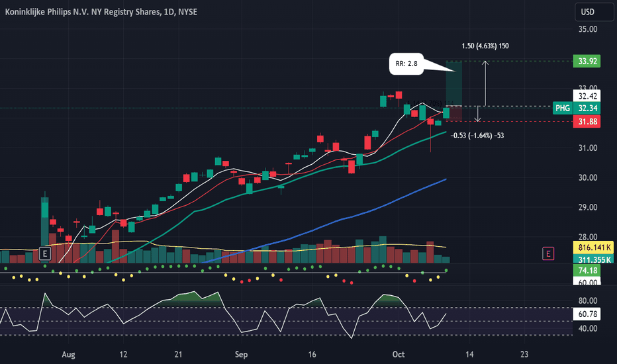This screenshot has height=364, width=617.
Task: Click the 60.78 RSI value label
Action: (x=587, y=314)
